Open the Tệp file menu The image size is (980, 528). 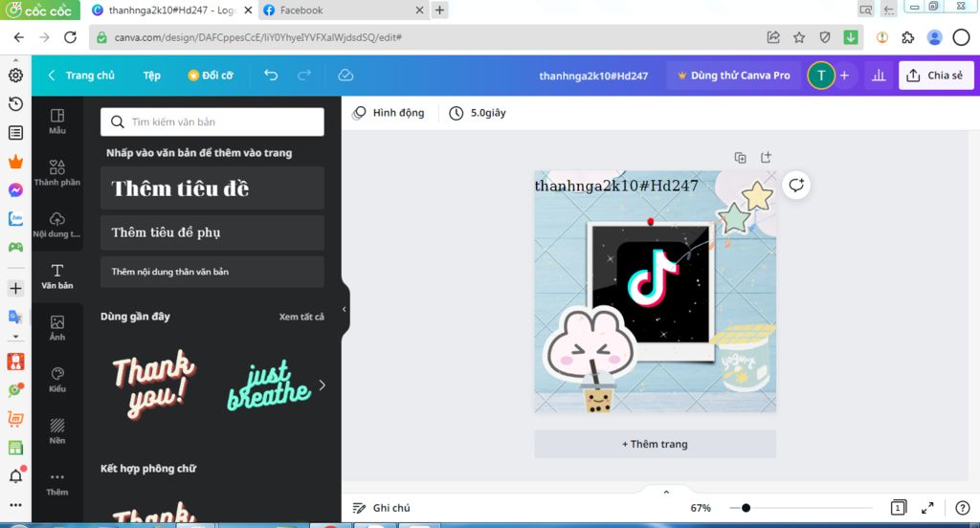click(152, 75)
